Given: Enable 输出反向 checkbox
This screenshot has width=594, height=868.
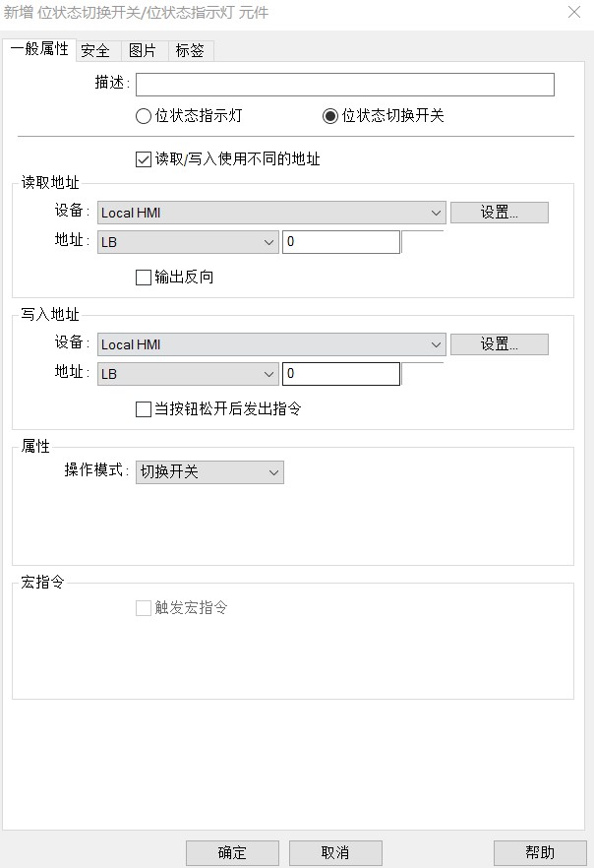Looking at the screenshot, I should pyautogui.click(x=144, y=278).
